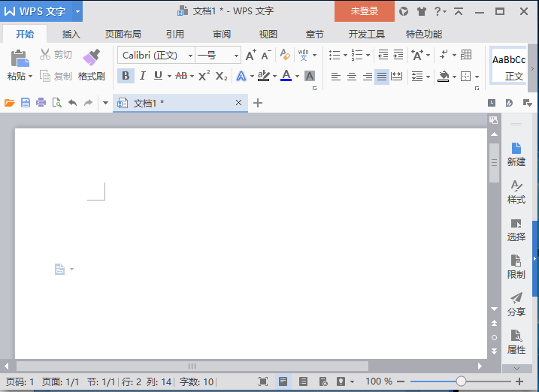Click the print icon in quick toolbar

click(x=41, y=103)
